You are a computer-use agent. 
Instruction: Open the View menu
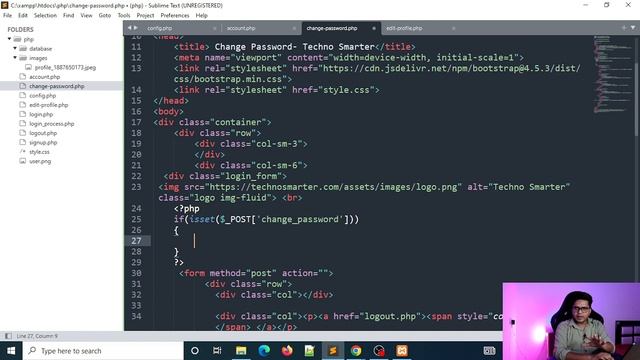tap(86, 16)
